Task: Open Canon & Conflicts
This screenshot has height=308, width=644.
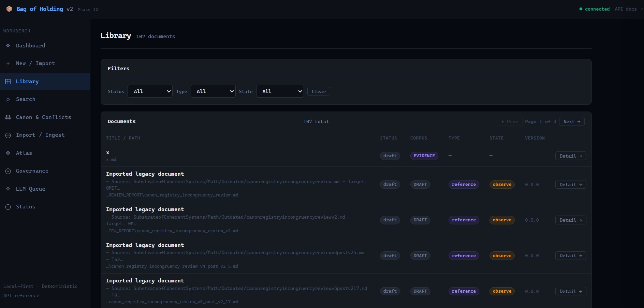Action: point(45,117)
